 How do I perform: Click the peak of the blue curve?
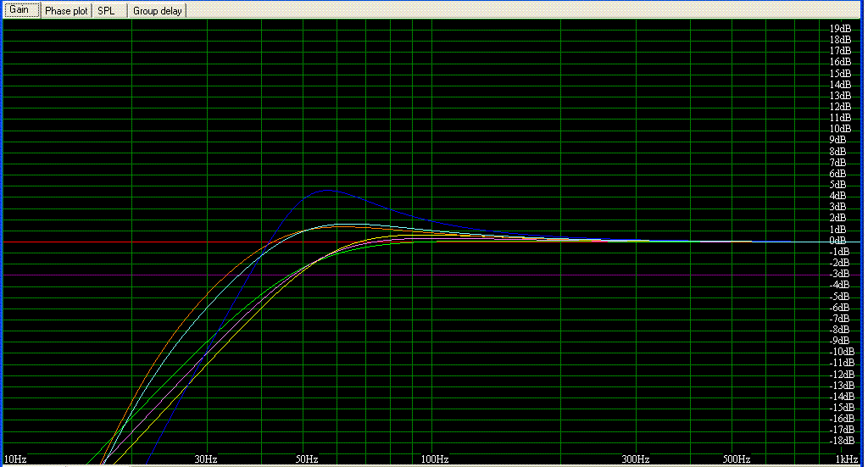(327, 190)
